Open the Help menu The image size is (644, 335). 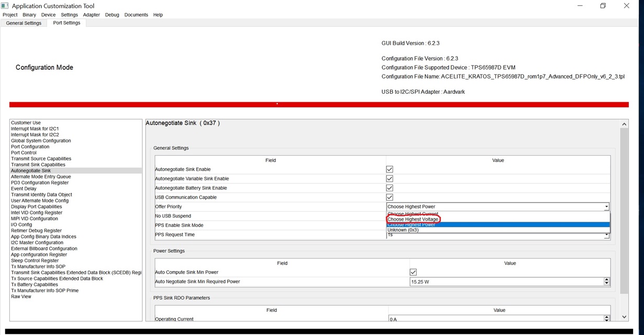[x=158, y=15]
